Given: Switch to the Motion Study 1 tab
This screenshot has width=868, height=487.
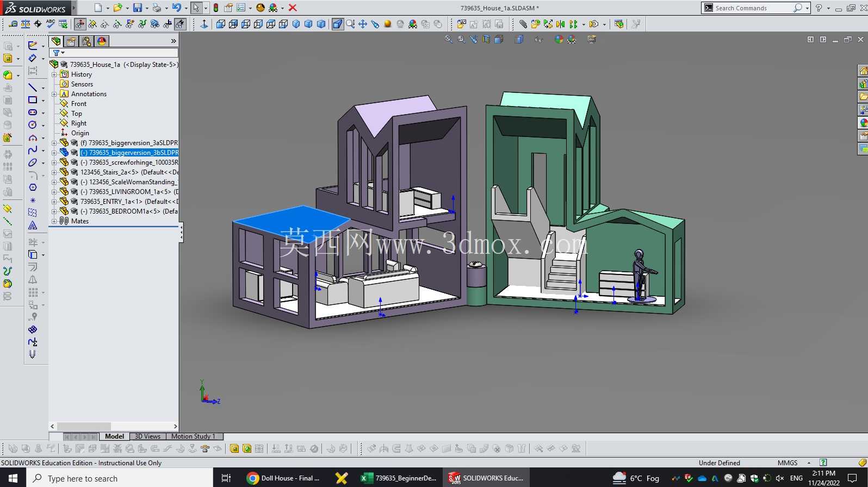Looking at the screenshot, I should tap(194, 436).
